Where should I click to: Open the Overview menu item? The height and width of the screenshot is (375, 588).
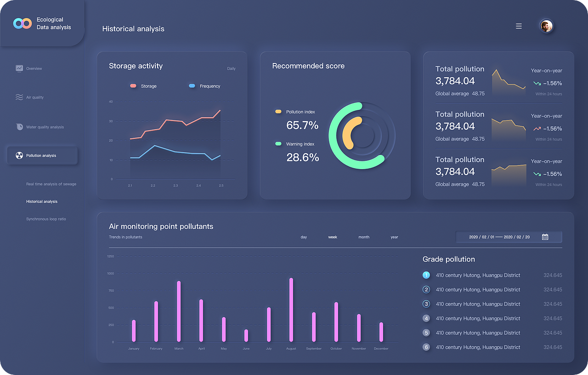(34, 68)
